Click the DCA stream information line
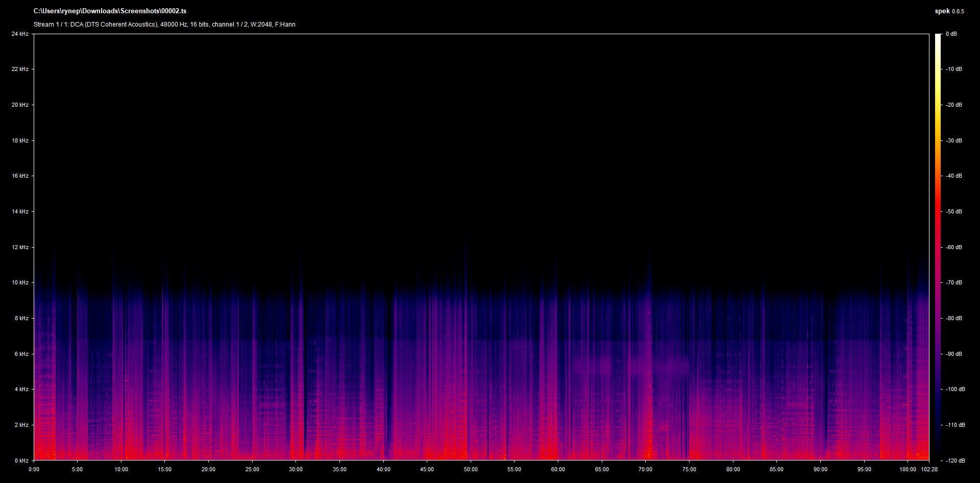 click(164, 25)
